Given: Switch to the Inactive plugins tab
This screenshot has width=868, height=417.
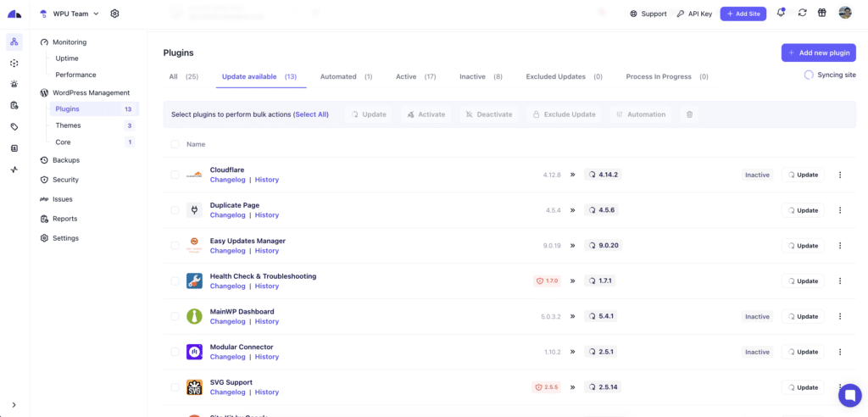Looking at the screenshot, I should (x=481, y=77).
